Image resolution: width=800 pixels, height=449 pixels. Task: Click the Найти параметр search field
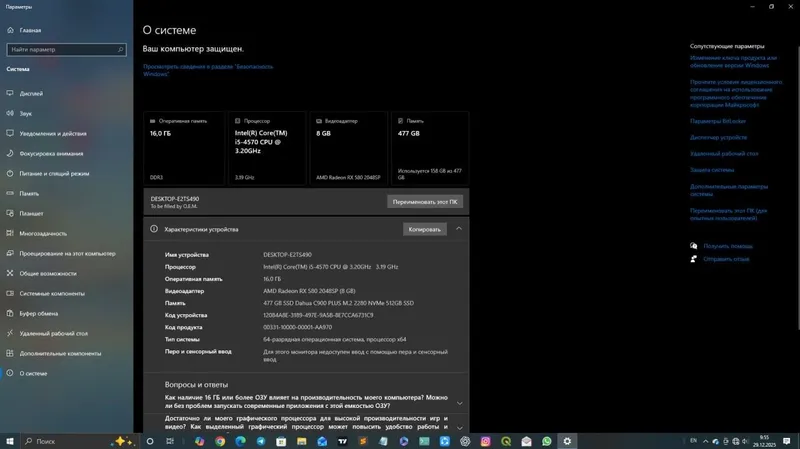click(x=66, y=49)
